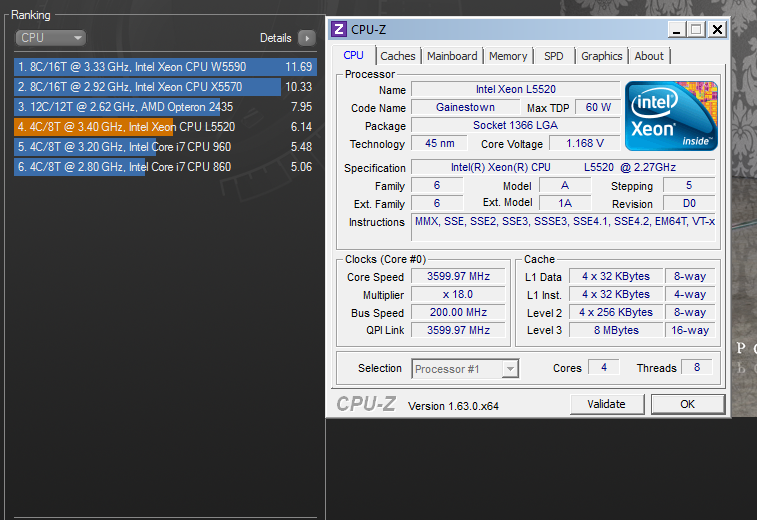Screen dimensions: 757x520
Task: Click the Version 1.63.0.x64 text
Action: [x=453, y=406]
